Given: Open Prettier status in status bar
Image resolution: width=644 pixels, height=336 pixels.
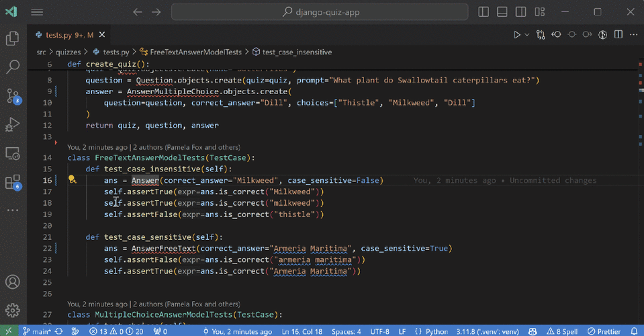Looking at the screenshot, I should coord(604,331).
